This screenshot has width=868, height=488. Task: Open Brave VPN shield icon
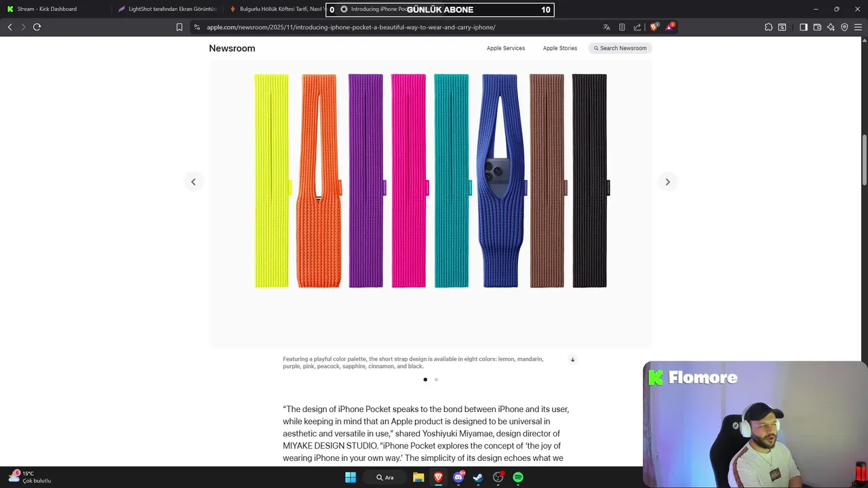pos(844,27)
